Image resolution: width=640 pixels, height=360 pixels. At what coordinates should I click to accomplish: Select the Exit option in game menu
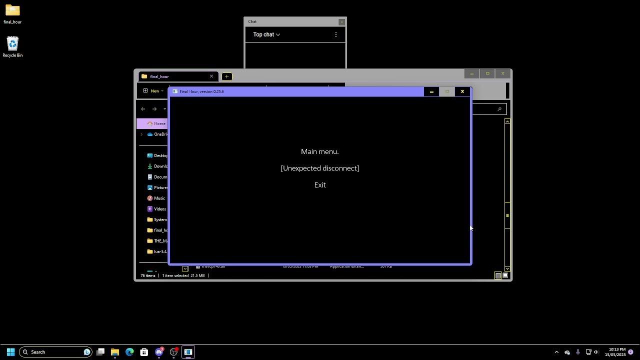coord(320,185)
